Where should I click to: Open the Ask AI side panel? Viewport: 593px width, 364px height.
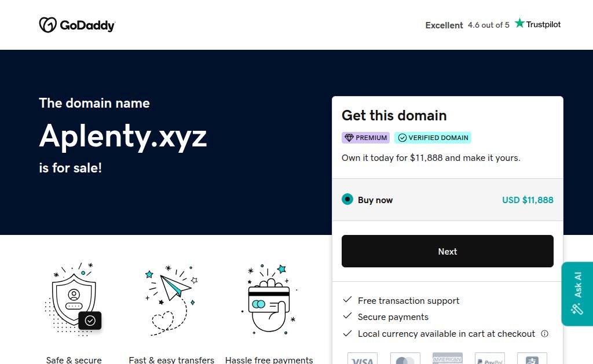tap(577, 293)
